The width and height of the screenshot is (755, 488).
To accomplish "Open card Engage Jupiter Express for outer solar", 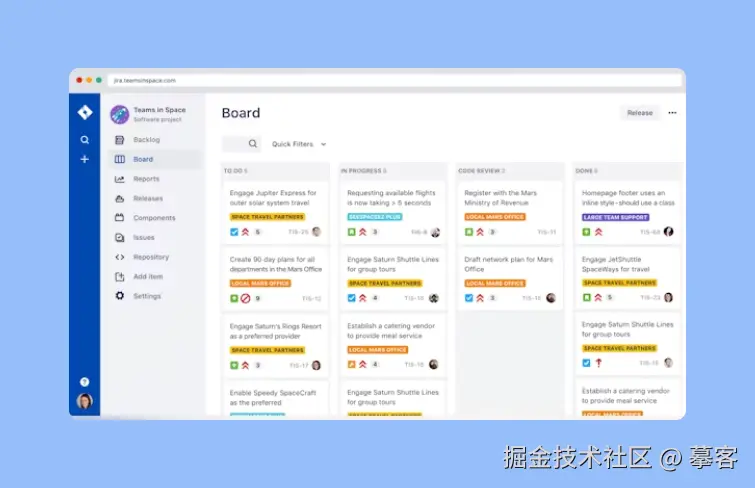I will 275,211.
